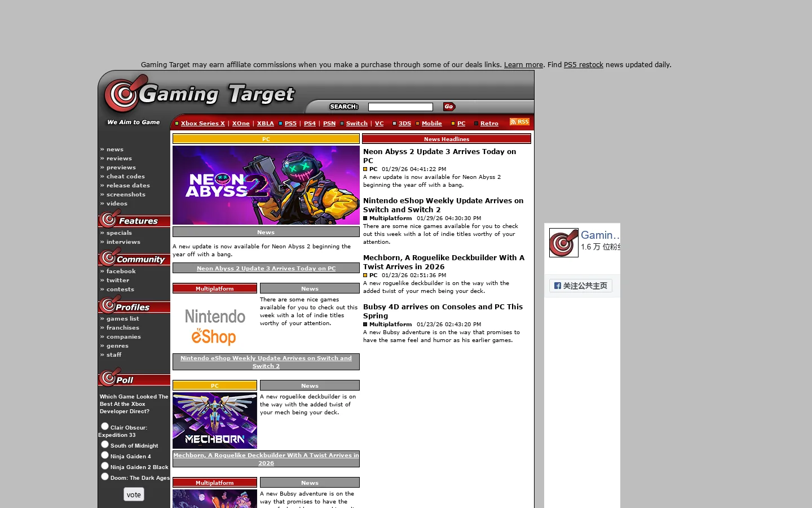Open the Switch platform tab
Viewport: 812px width, 508px height.
(x=357, y=123)
